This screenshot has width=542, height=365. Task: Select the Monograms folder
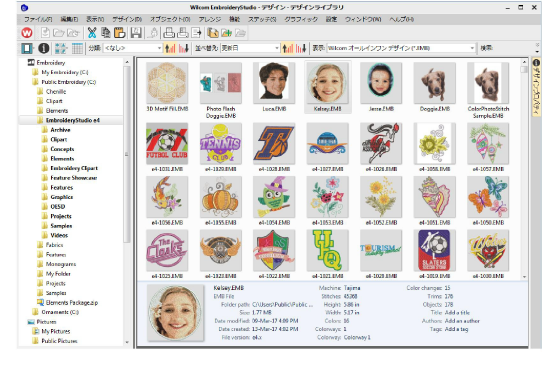(60, 264)
